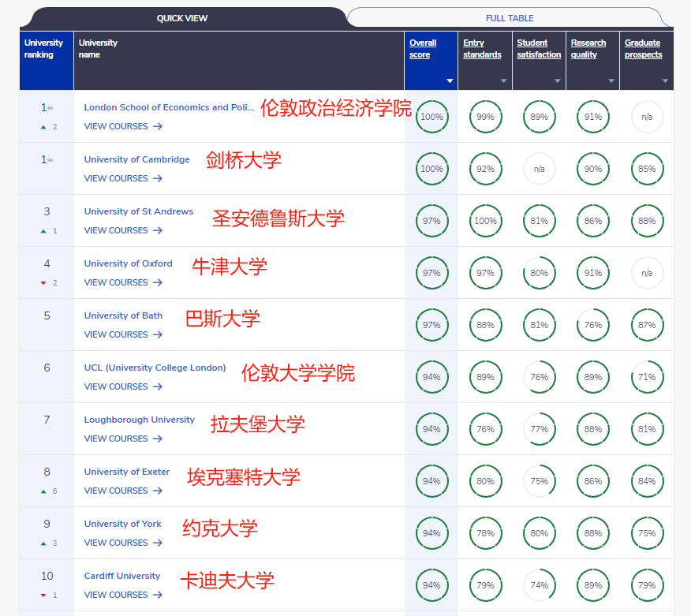Image resolution: width=691 pixels, height=616 pixels.
Task: View courses for University of Cambridge
Action: pyautogui.click(x=123, y=178)
